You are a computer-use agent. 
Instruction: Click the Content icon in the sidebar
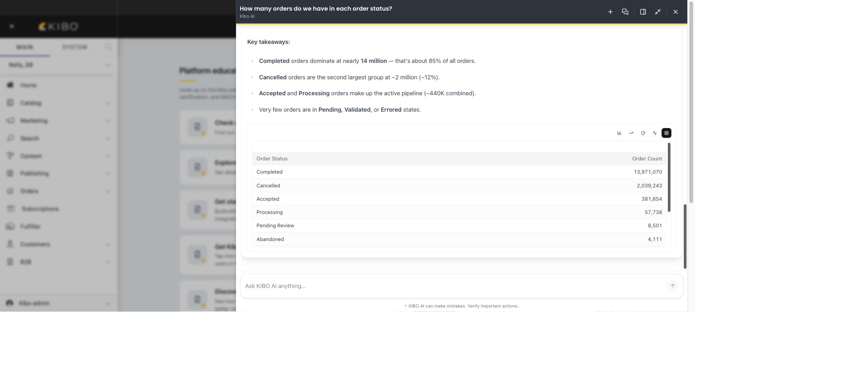(10, 156)
